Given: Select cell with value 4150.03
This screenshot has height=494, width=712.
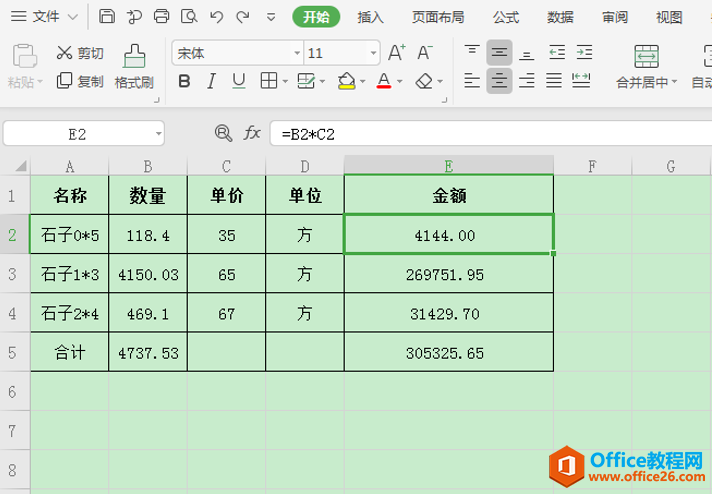Looking at the screenshot, I should (148, 274).
